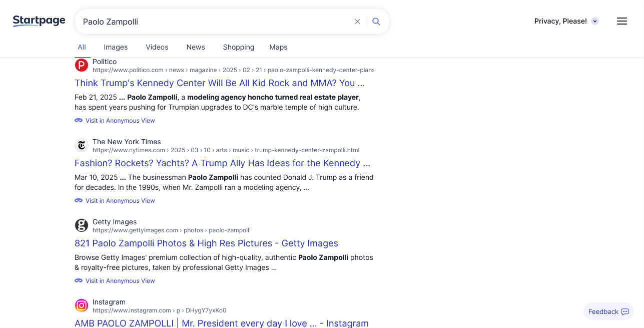Click the instagram.com URL breadcrumb
This screenshot has height=328, width=644.
160,310
